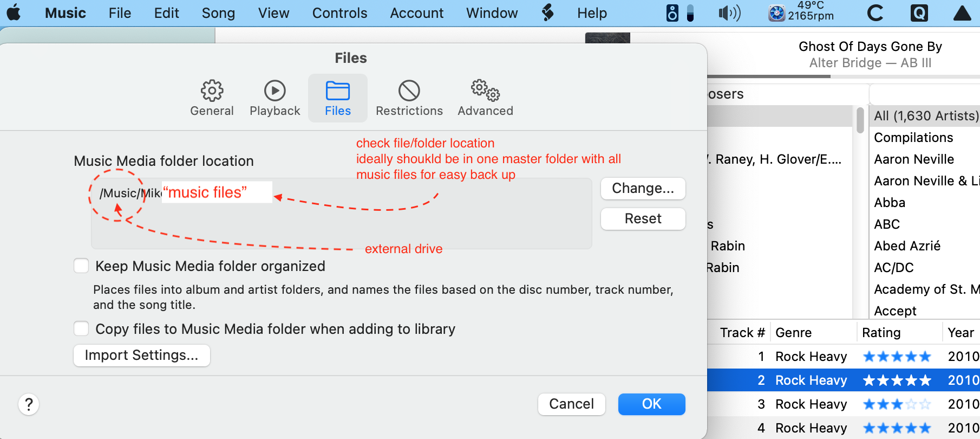
Task: Click album artwork thumbnail in now playing
Action: pos(607,38)
